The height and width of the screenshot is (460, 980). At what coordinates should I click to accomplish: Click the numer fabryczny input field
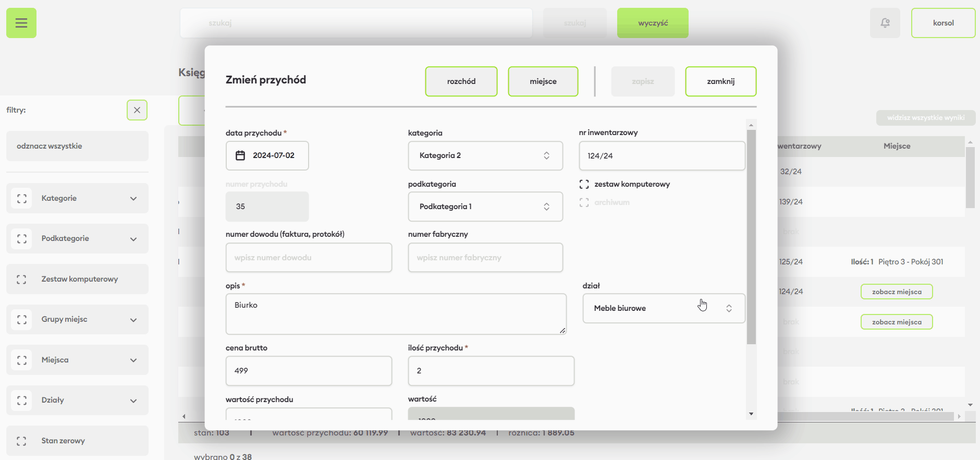pos(485,258)
